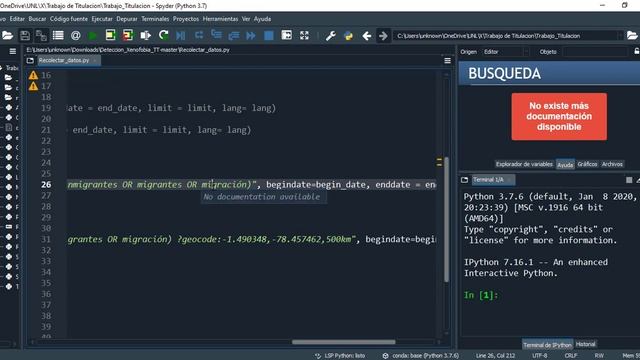Screen dimensions: 640x360
Task: Click the debug Step into icon
Action: click(x=216, y=35)
